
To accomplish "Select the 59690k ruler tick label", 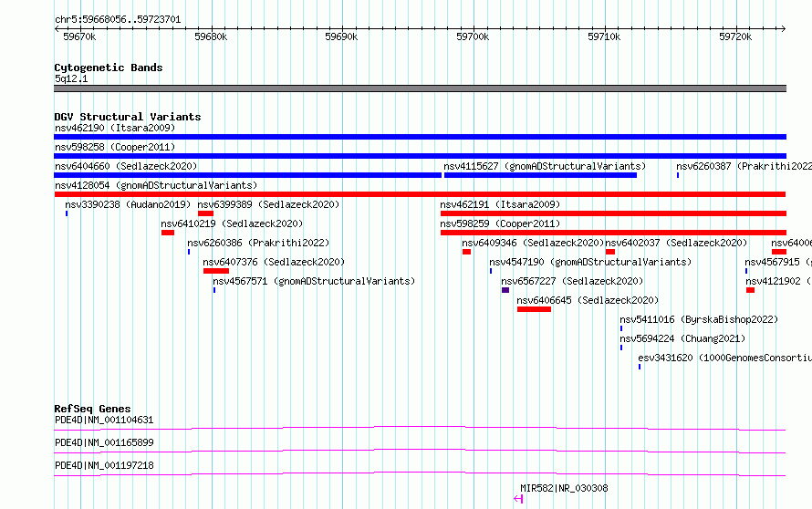I will pos(341,36).
